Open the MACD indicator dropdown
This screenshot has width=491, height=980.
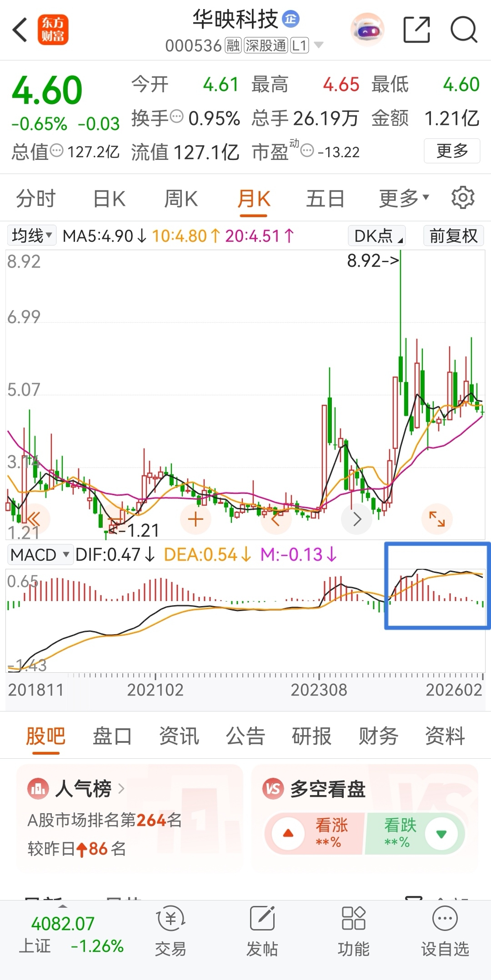tap(40, 555)
